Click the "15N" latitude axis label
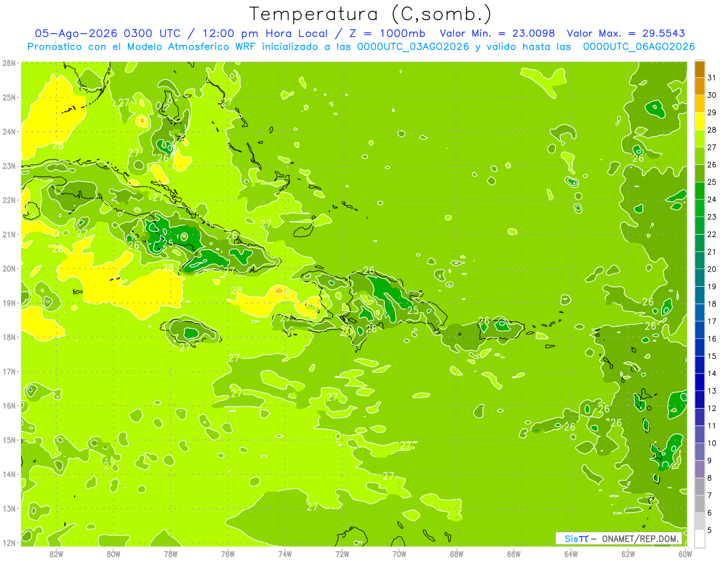 tap(9, 440)
